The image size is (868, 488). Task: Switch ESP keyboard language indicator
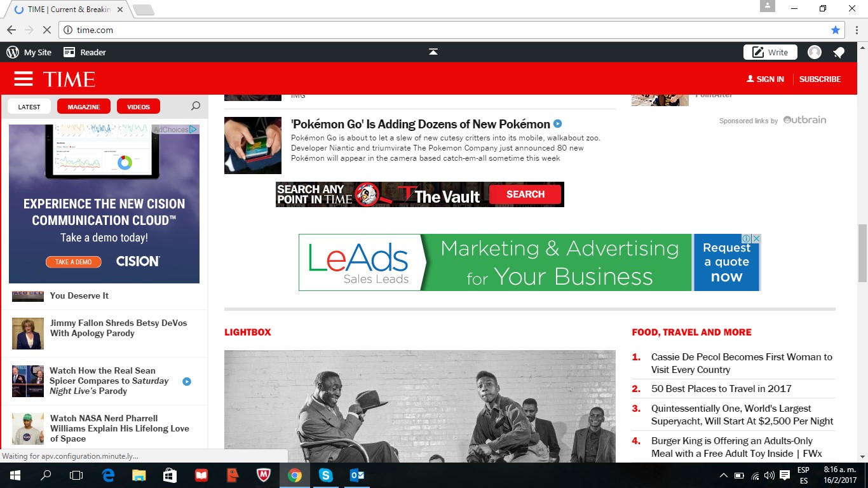(803, 475)
